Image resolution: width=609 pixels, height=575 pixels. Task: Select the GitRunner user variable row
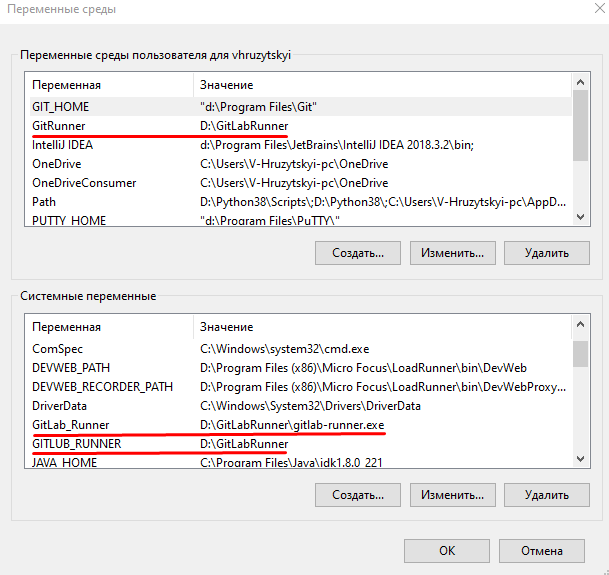click(x=301, y=126)
